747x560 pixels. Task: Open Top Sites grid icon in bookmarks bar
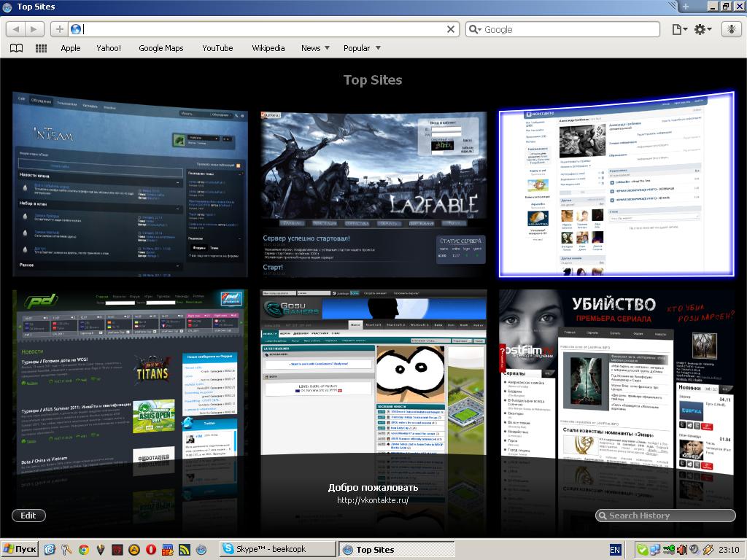point(41,48)
